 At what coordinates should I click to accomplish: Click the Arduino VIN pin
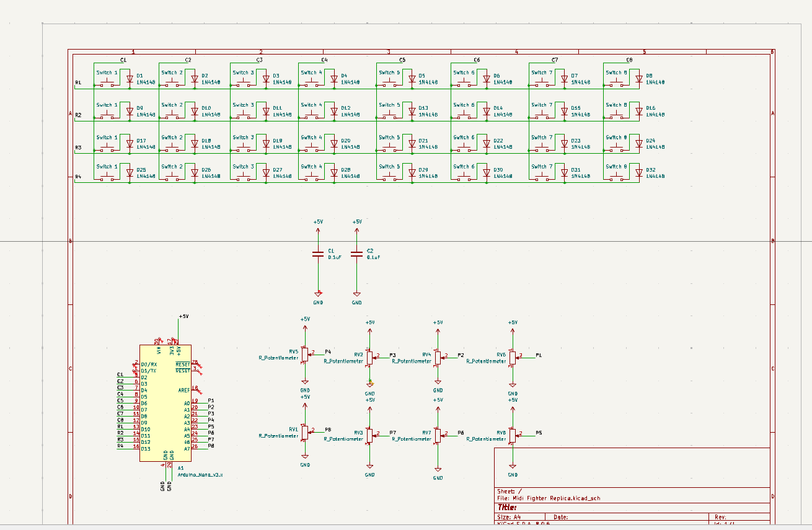(x=159, y=340)
